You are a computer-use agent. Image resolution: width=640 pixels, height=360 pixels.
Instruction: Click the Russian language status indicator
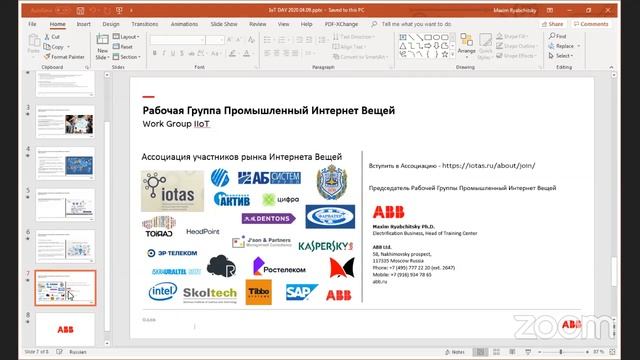[x=78, y=351]
